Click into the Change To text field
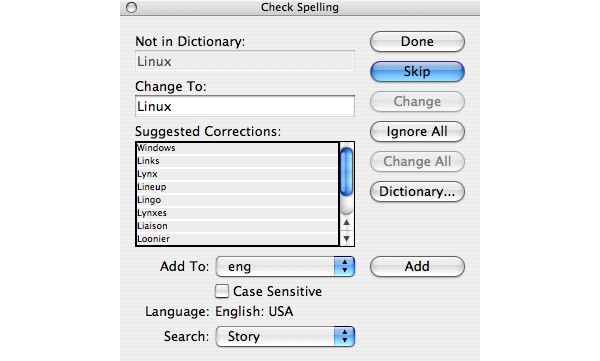This screenshot has height=361, width=600. (245, 106)
